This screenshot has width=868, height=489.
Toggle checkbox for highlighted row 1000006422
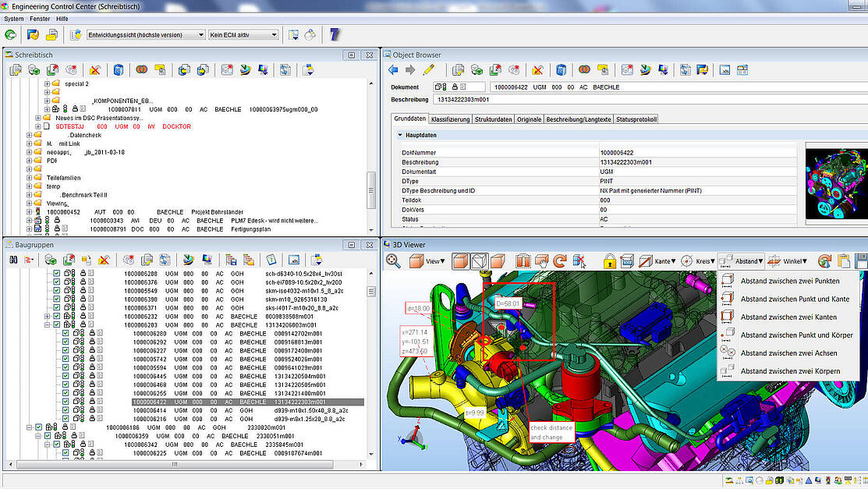click(66, 402)
